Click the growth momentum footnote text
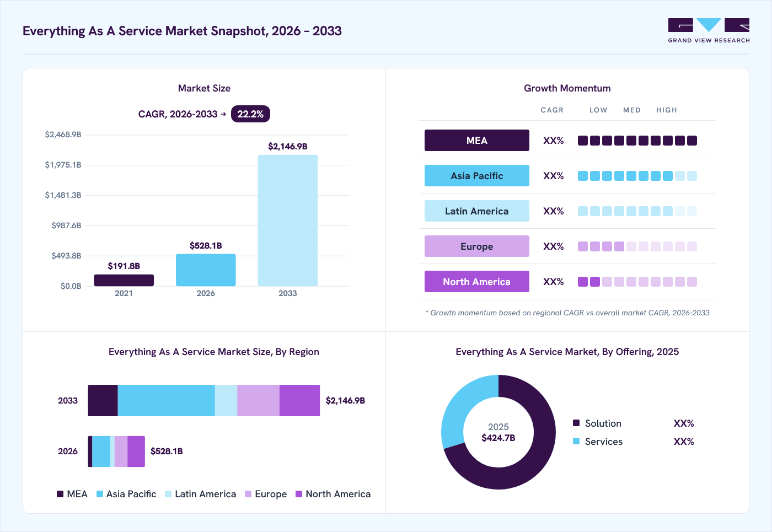This screenshot has height=532, width=772. pos(567,313)
